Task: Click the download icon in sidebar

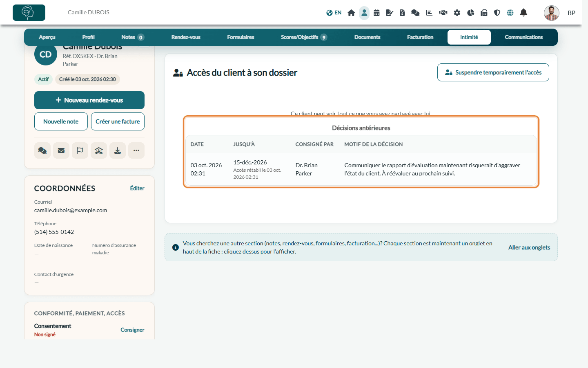Action: 118,150
